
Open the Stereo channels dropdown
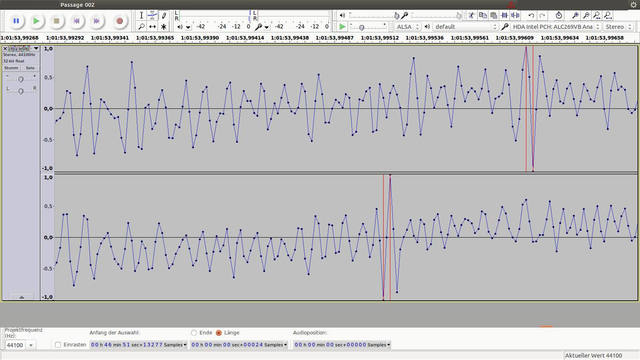pos(618,27)
